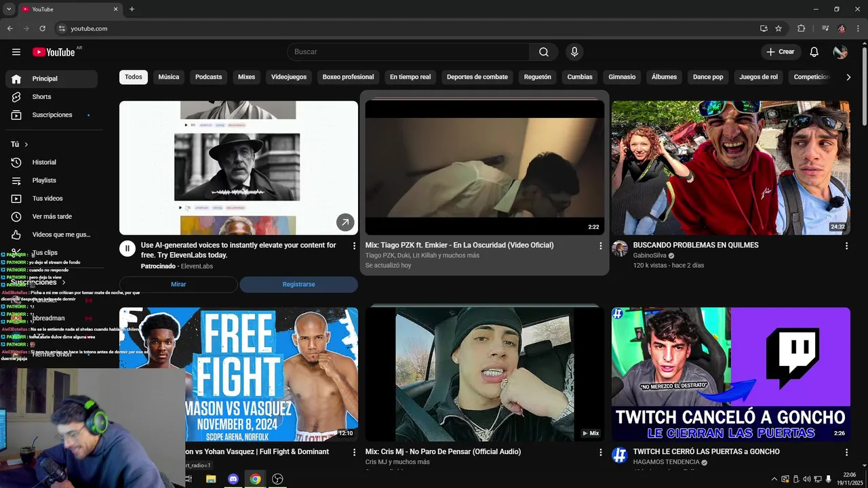The height and width of the screenshot is (488, 868).
Task: Open options for Twitch le cerró las puertas video
Action: point(846,452)
